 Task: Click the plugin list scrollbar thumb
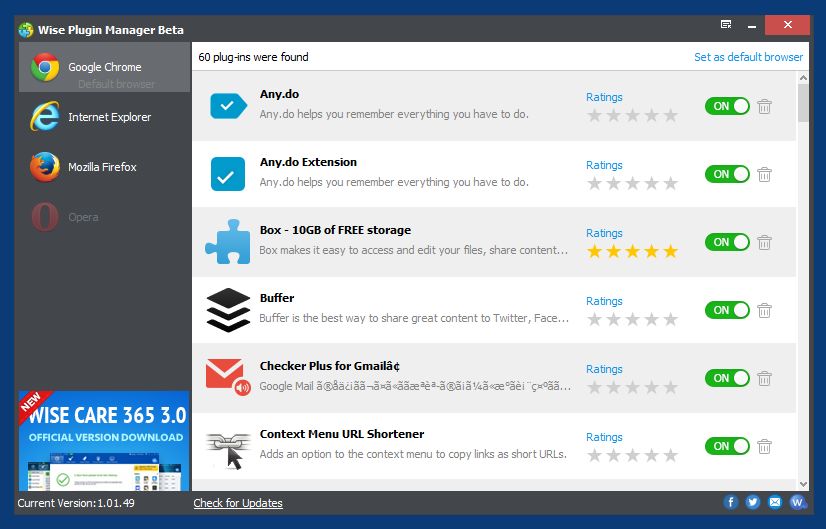[803, 103]
